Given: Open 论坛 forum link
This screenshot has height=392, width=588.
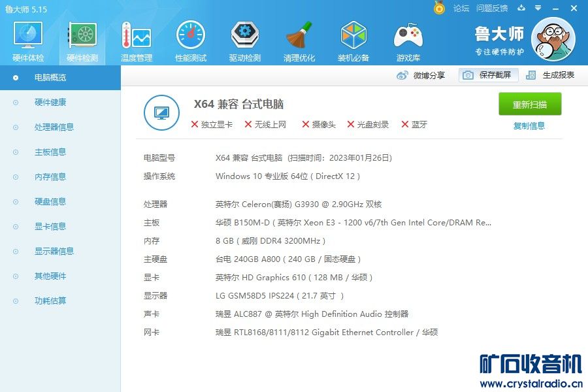Looking at the screenshot, I should coord(461,8).
